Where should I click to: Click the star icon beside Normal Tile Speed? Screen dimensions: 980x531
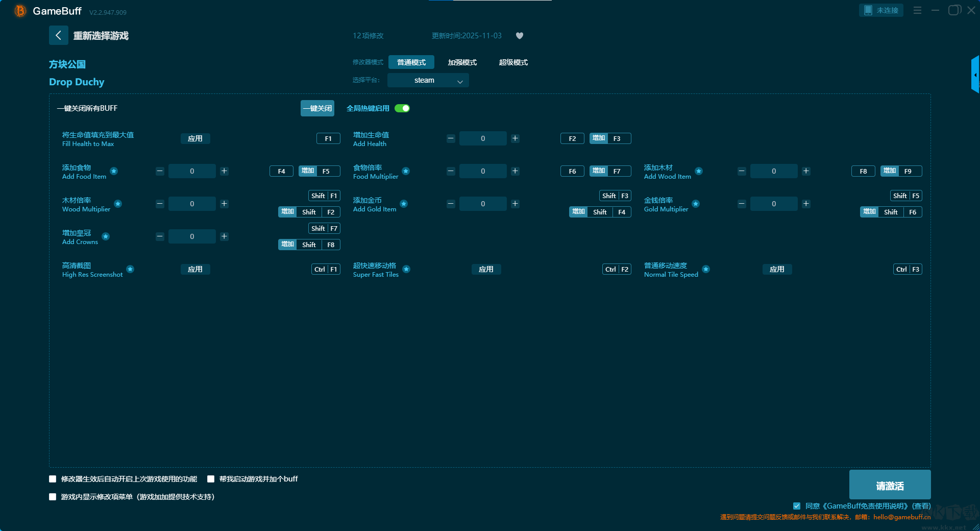[706, 269]
